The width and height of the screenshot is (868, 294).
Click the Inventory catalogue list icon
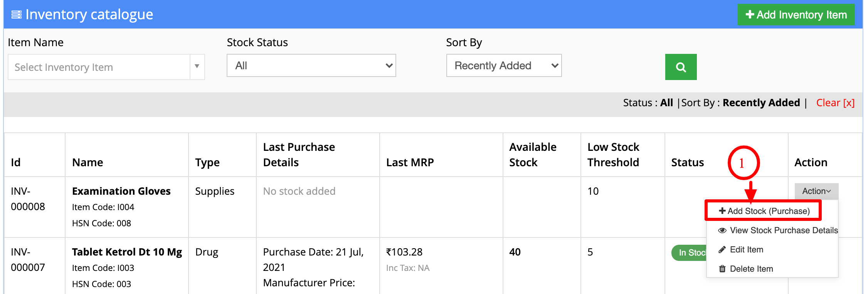point(17,15)
